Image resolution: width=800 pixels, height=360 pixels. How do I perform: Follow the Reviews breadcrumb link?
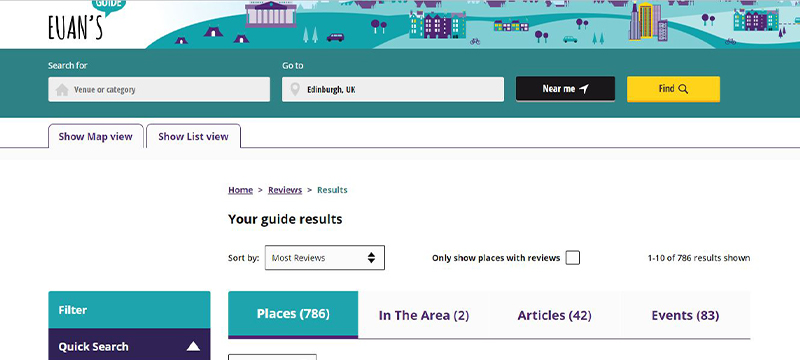pos(285,190)
